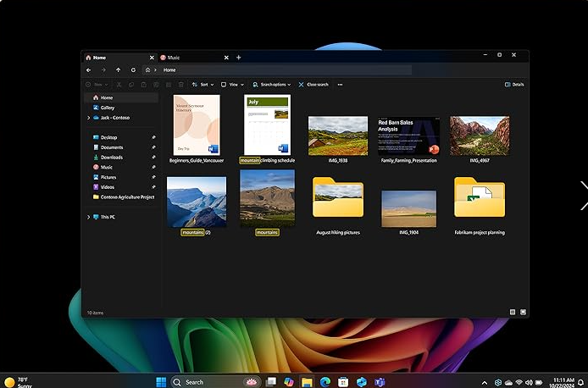The height and width of the screenshot is (388, 588).
Task: Expand the This PC tree node
Action: 88,217
